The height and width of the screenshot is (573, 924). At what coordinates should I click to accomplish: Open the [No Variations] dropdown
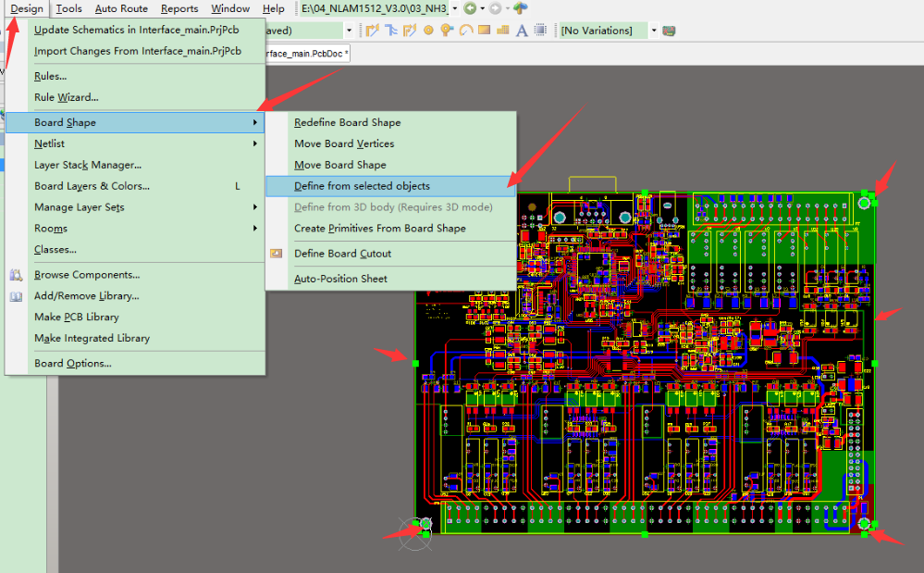point(654,31)
